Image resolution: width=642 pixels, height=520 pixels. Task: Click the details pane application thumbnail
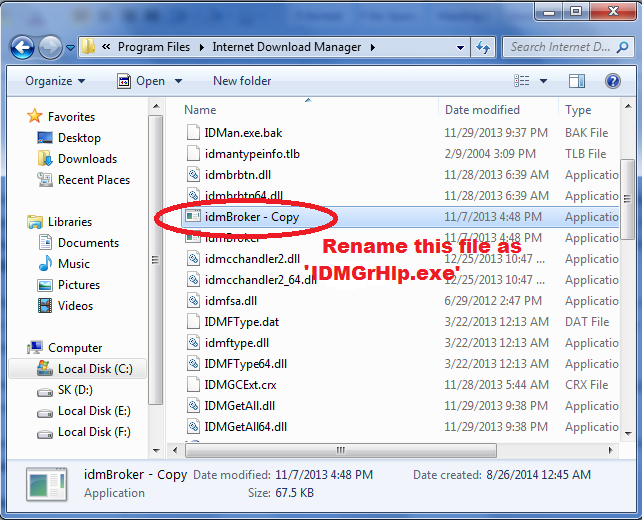coord(47,484)
